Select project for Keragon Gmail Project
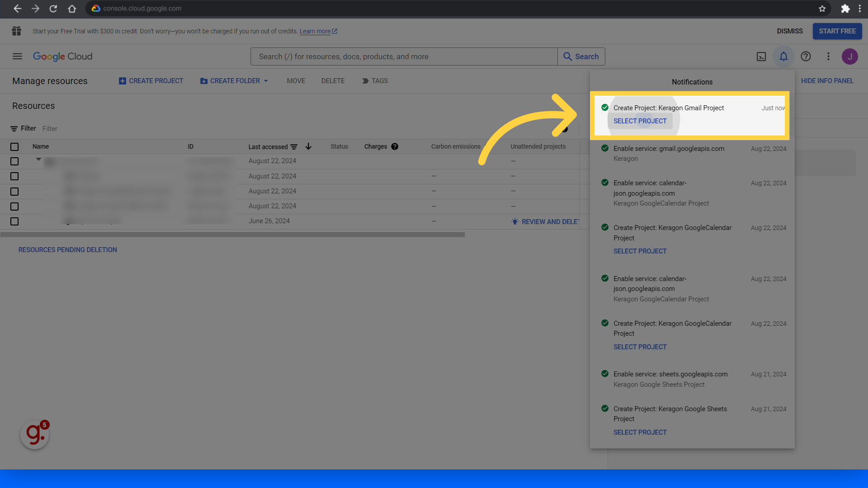 pyautogui.click(x=640, y=121)
